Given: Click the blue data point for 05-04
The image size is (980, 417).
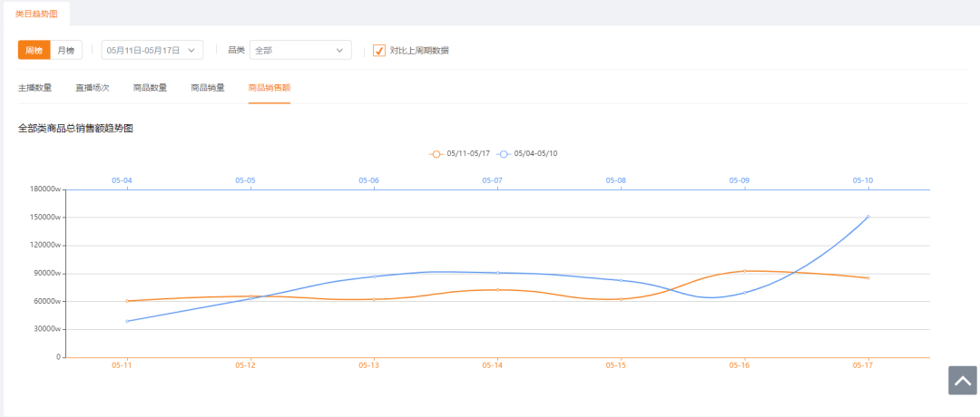Looking at the screenshot, I should tap(127, 321).
